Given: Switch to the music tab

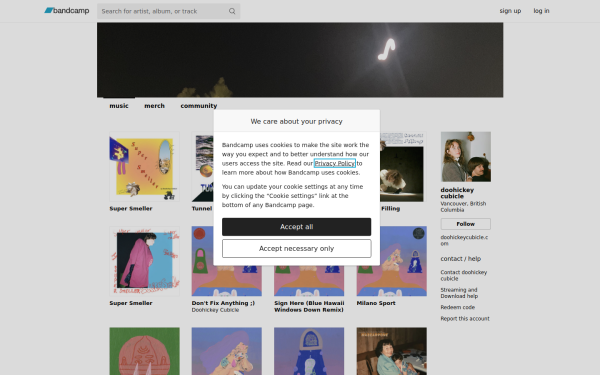Looking at the screenshot, I should (119, 106).
